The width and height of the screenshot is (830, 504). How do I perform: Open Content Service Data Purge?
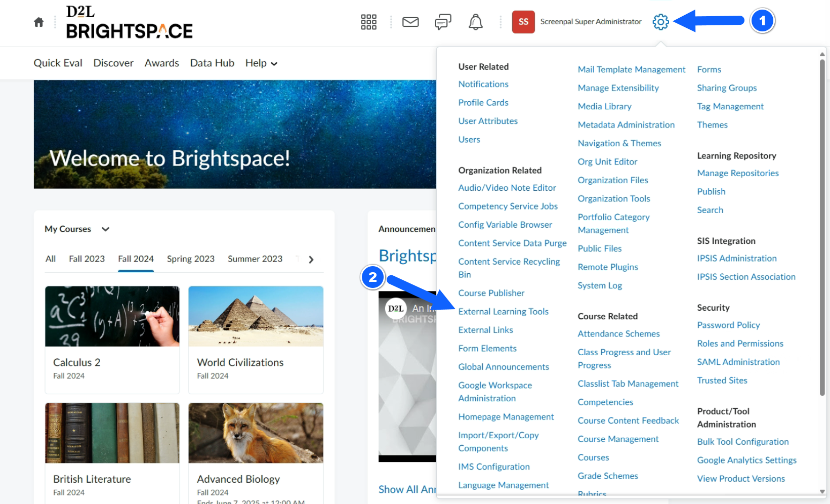pos(512,243)
